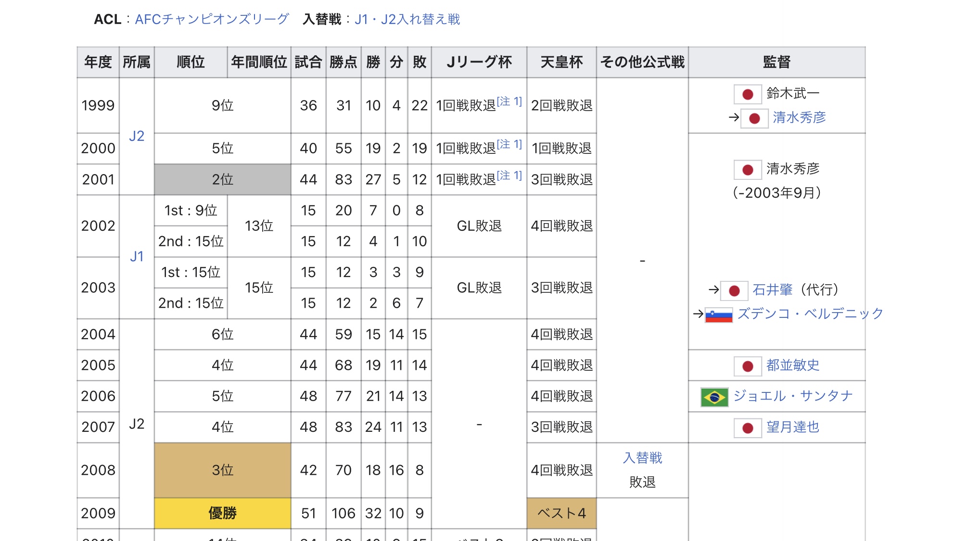
Task: Click the yellow 優勝 cell for 2009
Action: [222, 513]
